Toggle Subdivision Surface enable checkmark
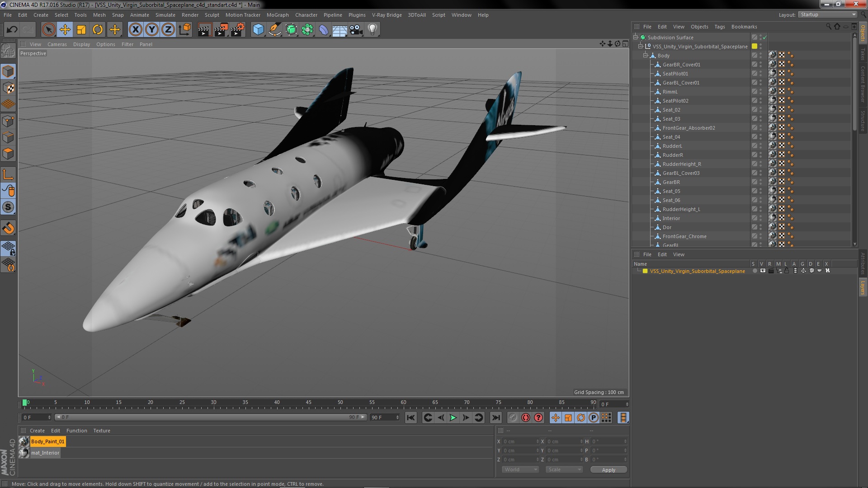 764,38
